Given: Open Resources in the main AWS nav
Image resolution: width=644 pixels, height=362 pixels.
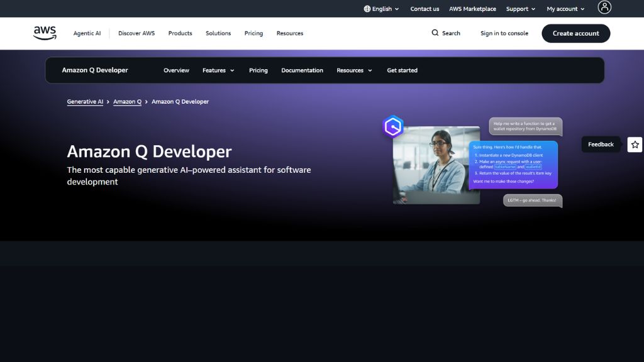Looking at the screenshot, I should pos(289,33).
